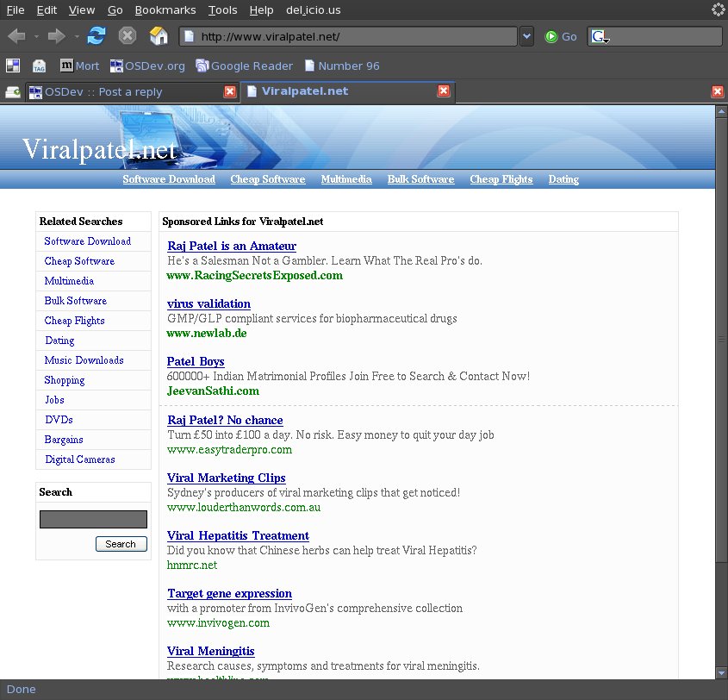728x700 pixels.
Task: Click the page icon in the address bar
Action: coord(189,36)
